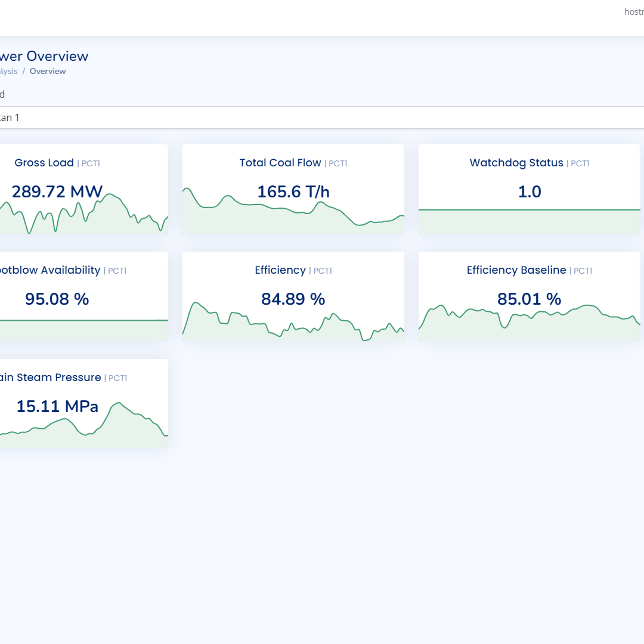Click the Efficiency card title

(280, 270)
